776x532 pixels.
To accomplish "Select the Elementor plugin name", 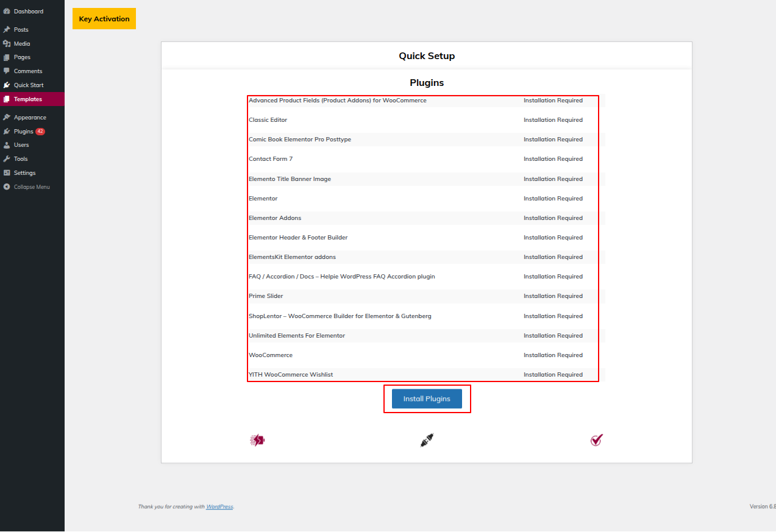I will tap(263, 199).
